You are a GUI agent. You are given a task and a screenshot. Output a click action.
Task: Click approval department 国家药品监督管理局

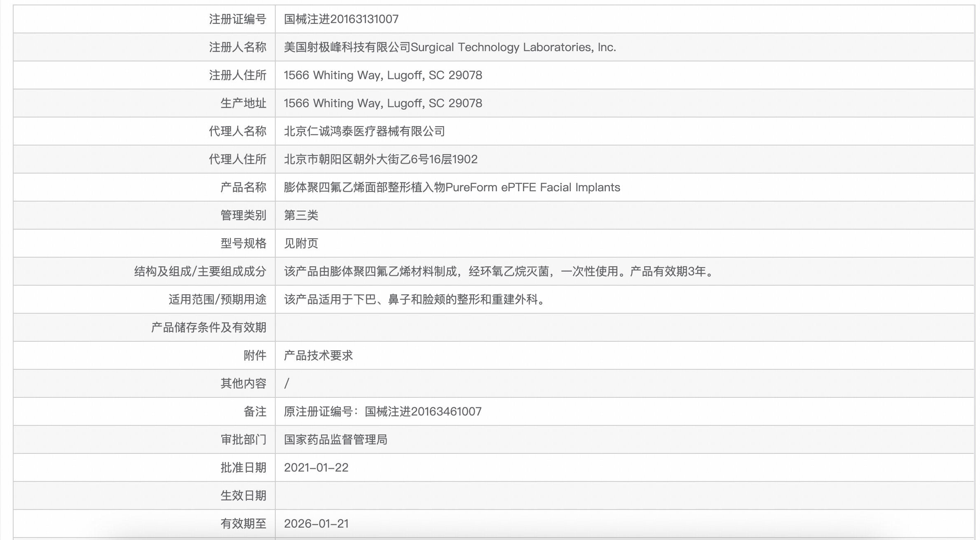[335, 439]
